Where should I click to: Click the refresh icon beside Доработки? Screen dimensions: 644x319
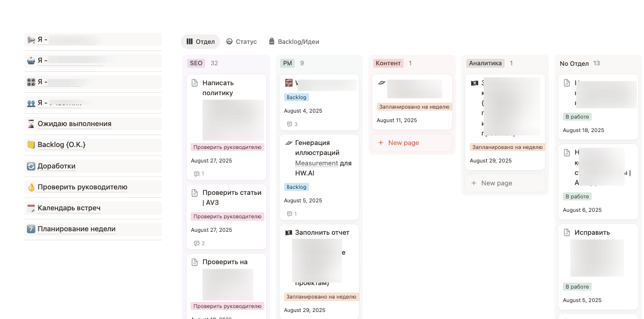coord(31,166)
